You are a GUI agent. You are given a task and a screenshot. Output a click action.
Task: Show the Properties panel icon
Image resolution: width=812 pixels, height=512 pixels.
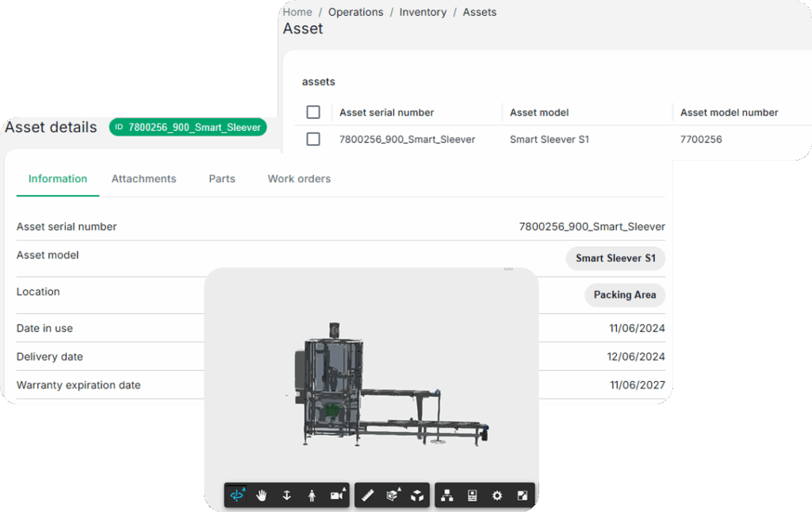click(x=473, y=495)
